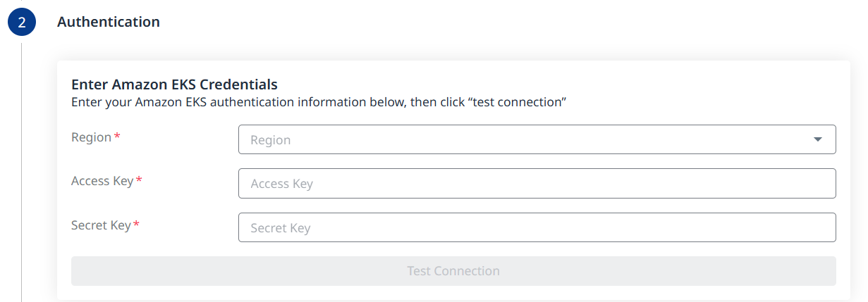Click the word "Credentials" in the card title
The image size is (868, 302).
(x=239, y=84)
